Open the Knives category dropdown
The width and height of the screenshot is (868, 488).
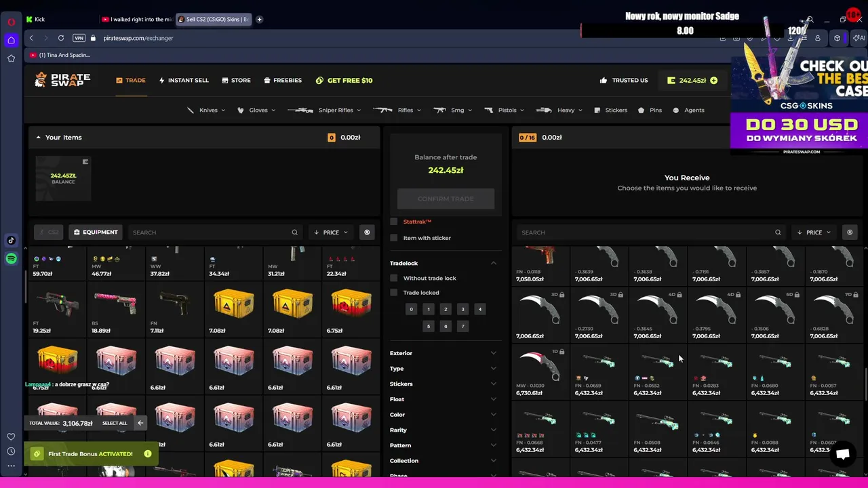(205, 110)
